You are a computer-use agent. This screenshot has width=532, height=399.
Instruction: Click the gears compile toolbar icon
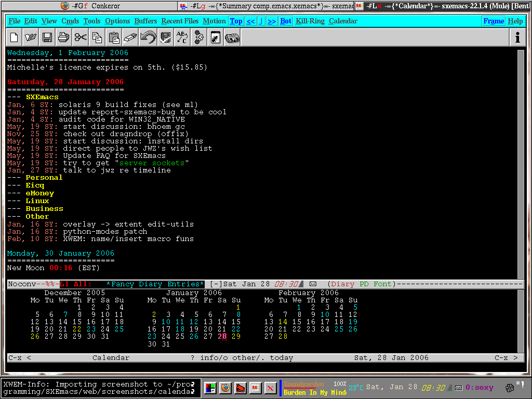click(199, 37)
